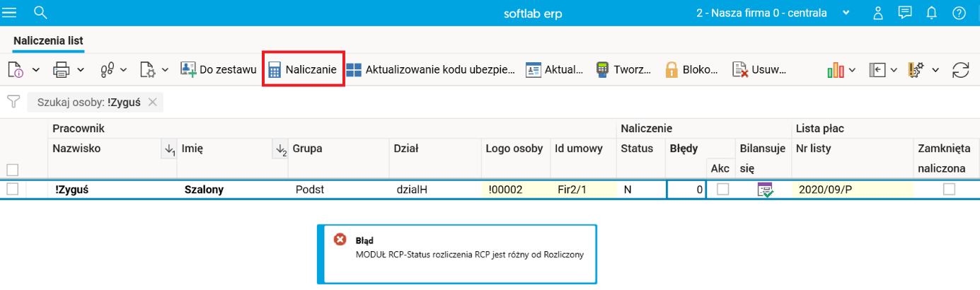This screenshot has width=980, height=290.
Task: Select the Naliczenia list tab
Action: point(48,41)
